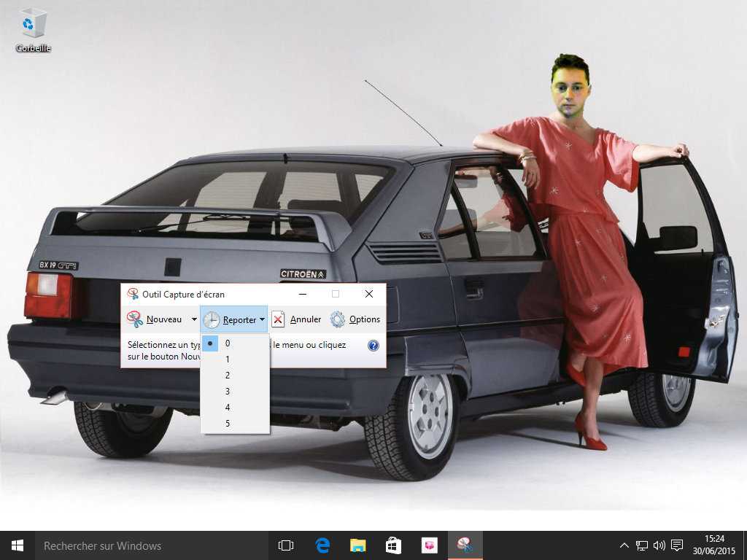Set the delay to 5 seconds
Screen dimensions: 747x560
click(x=228, y=423)
